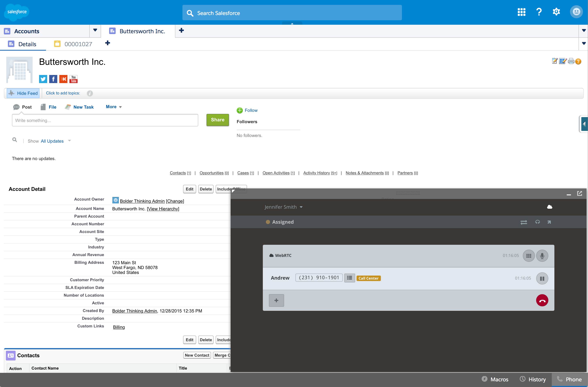
Task: Open the dialpad keypad in the WebRTC row
Action: [x=528, y=256]
